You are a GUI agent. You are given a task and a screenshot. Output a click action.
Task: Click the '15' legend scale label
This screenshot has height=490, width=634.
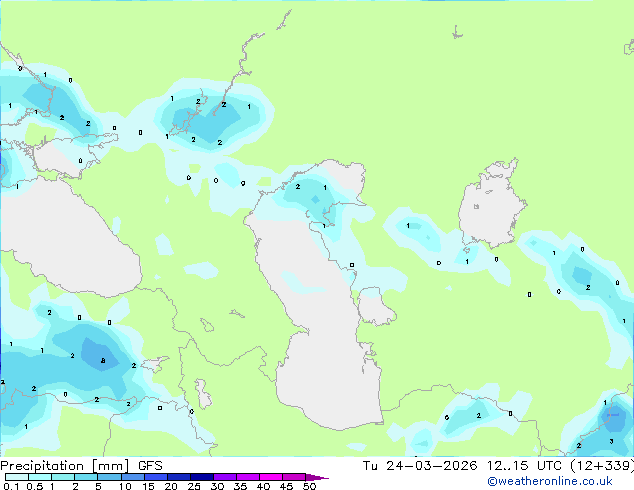click(148, 486)
